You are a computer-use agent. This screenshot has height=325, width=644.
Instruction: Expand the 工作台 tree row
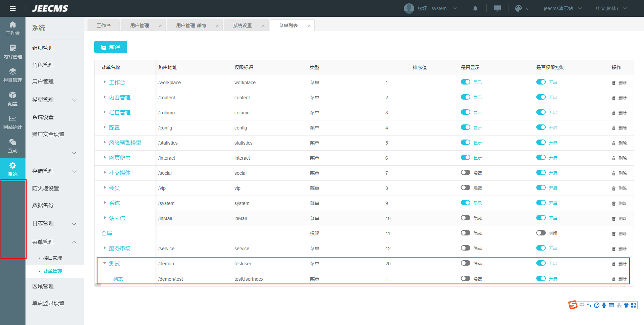(105, 82)
